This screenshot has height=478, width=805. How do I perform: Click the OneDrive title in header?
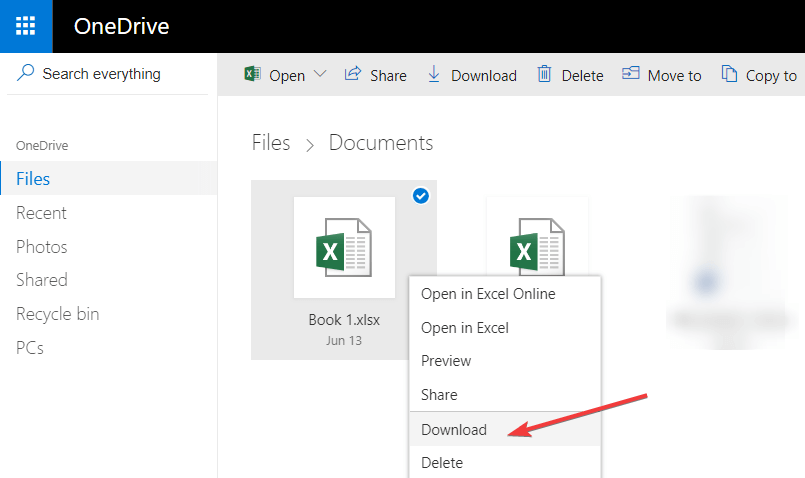(x=121, y=26)
